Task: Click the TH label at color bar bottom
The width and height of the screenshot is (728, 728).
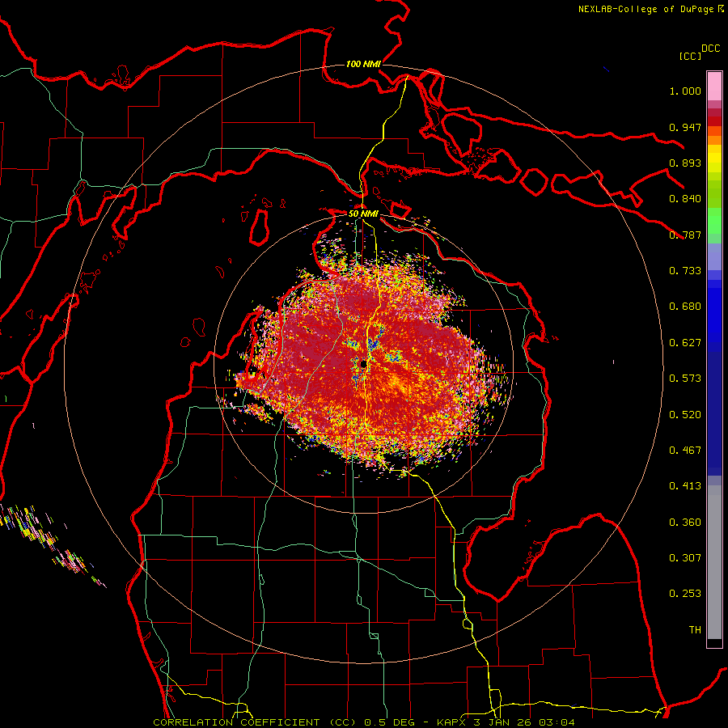Action: tap(695, 630)
